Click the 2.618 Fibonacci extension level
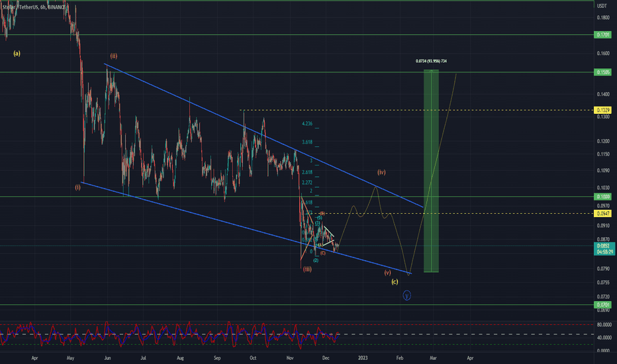 [x=307, y=172]
